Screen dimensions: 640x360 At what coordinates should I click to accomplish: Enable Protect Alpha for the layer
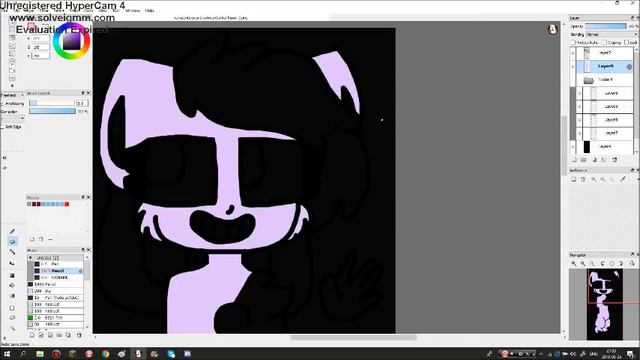[x=573, y=42]
